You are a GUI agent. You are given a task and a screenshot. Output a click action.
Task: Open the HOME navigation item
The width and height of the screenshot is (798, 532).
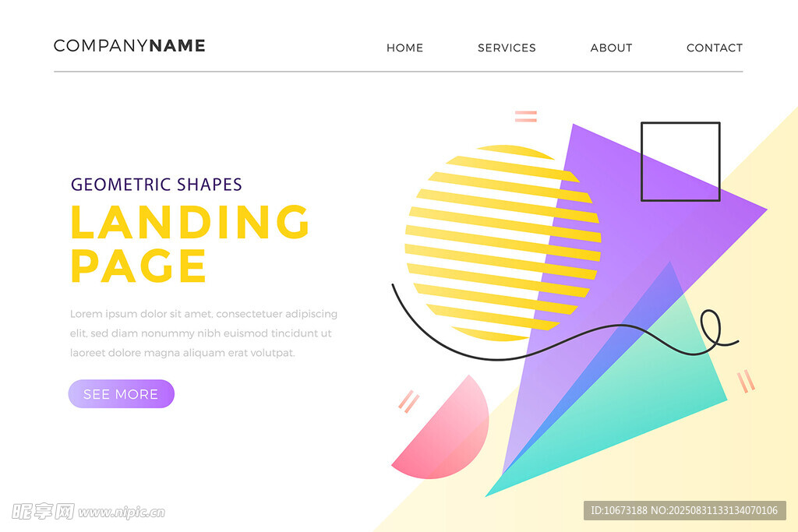point(404,48)
